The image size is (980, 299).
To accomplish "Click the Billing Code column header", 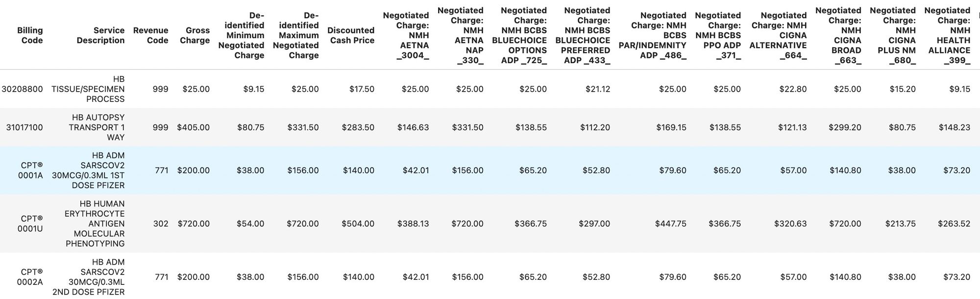I will [30, 35].
